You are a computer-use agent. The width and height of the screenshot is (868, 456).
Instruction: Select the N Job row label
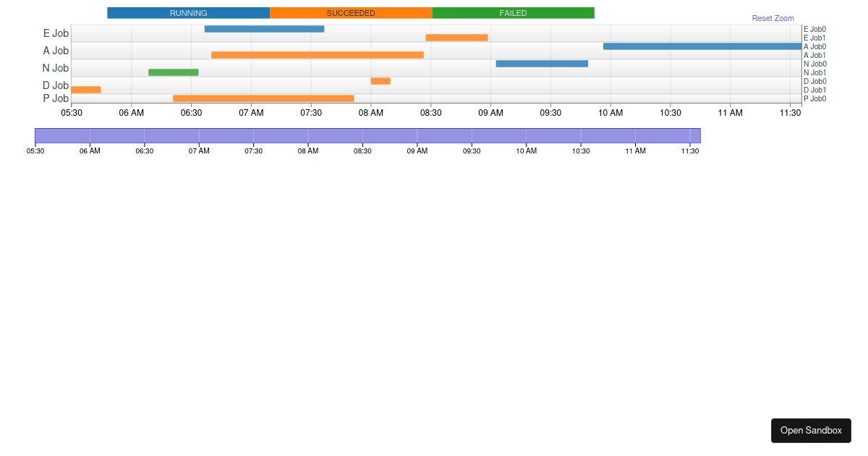click(56, 68)
